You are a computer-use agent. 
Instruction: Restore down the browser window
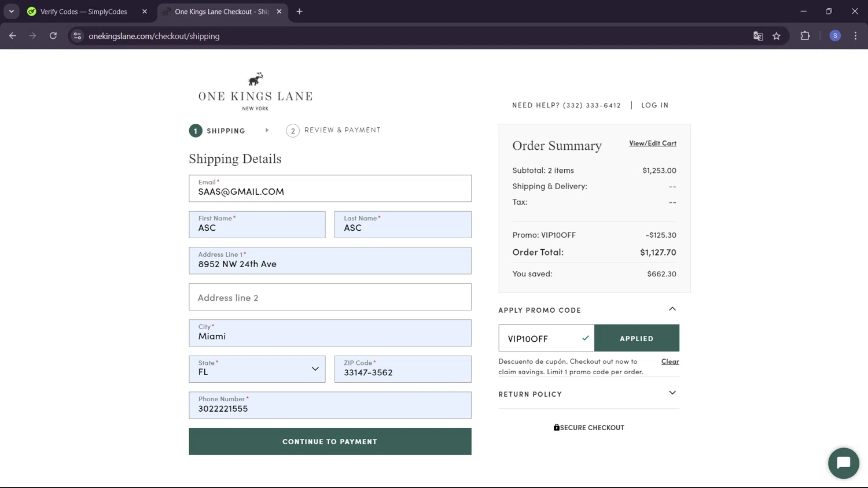(829, 12)
